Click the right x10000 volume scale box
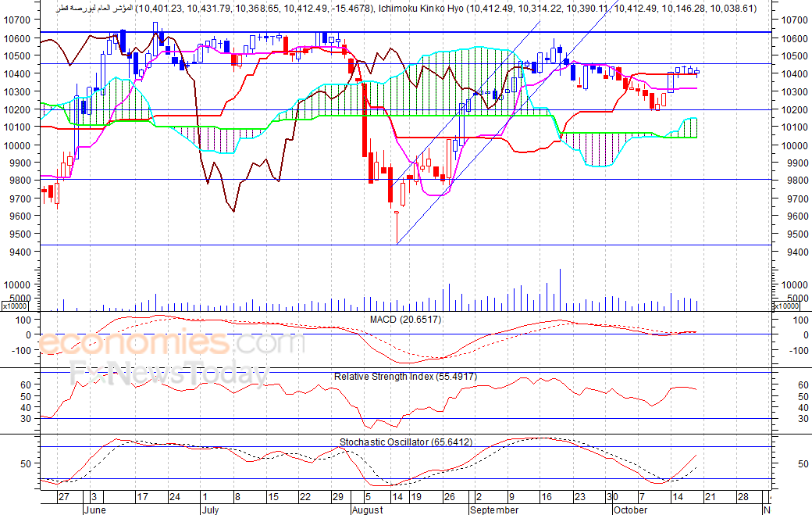812x515 pixels. pos(786,306)
